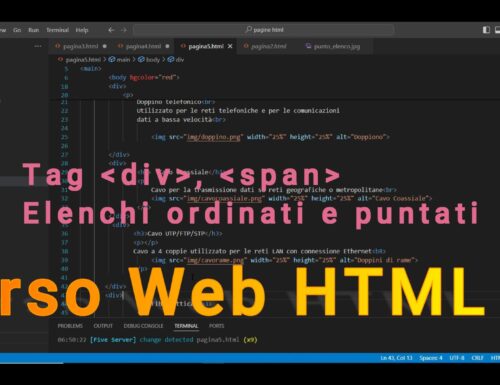Click the 'Cavo UTP/FTP/STP' heading line
Viewport: 500px width, 385px height.
178,234
